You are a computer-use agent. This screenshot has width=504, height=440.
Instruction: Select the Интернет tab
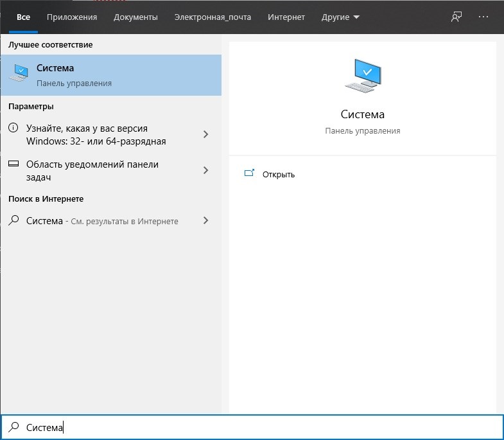[x=286, y=17]
